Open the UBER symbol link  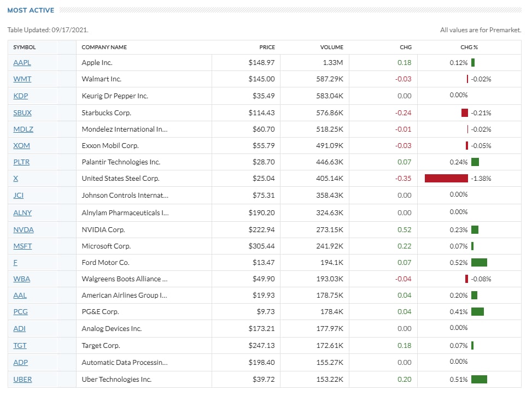(x=23, y=380)
